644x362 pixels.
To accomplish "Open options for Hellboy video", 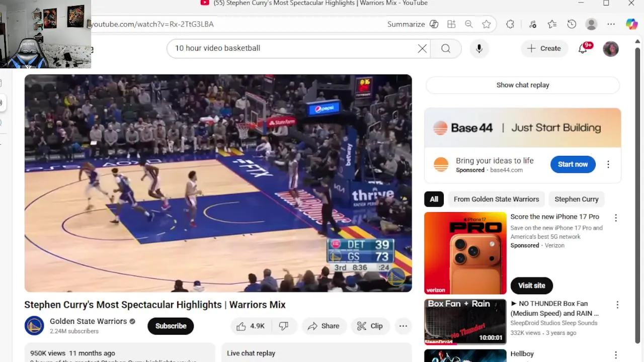I will click(616, 355).
